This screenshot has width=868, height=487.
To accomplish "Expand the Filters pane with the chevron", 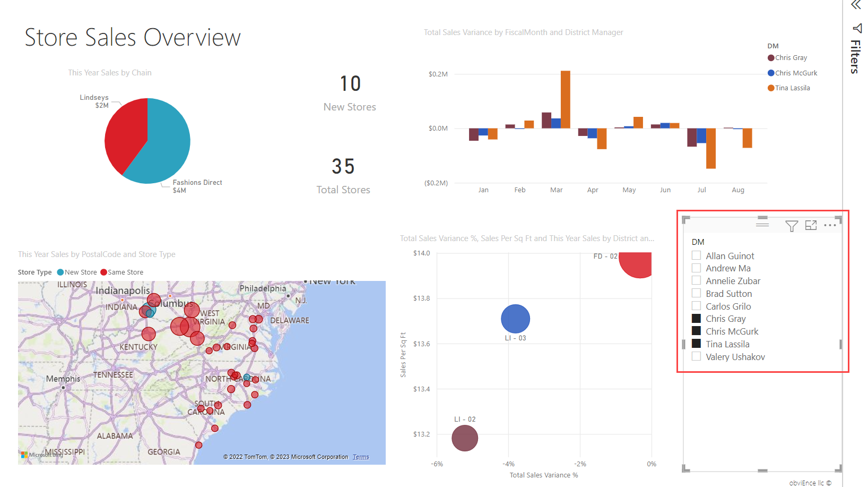I will 856,5.
